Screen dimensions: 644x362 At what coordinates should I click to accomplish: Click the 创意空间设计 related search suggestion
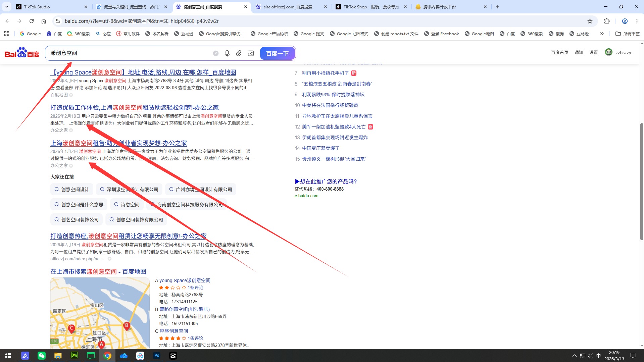pos(72,190)
